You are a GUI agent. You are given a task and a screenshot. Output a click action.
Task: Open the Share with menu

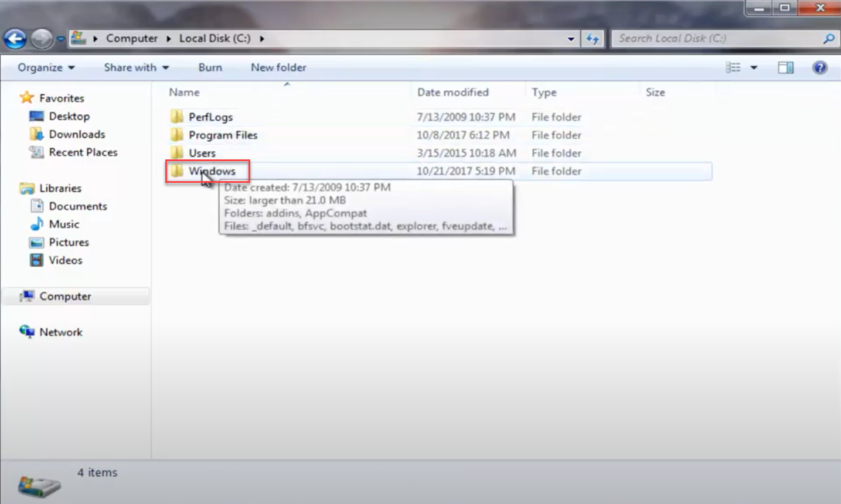point(137,67)
